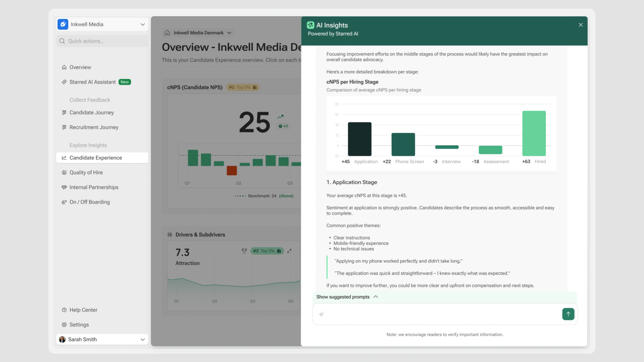This screenshot has width=644, height=362.
Task: Expand the Inkwell Media workspace dropdown
Action: (x=143, y=24)
